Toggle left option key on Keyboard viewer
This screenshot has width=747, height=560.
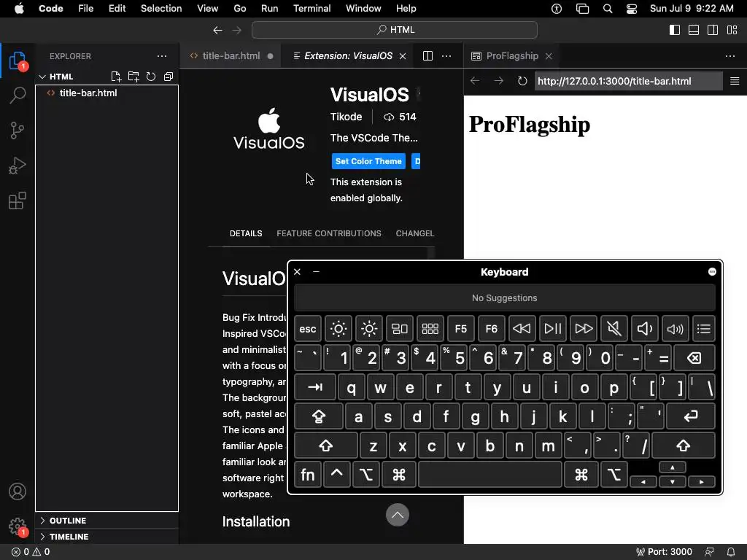(x=366, y=475)
